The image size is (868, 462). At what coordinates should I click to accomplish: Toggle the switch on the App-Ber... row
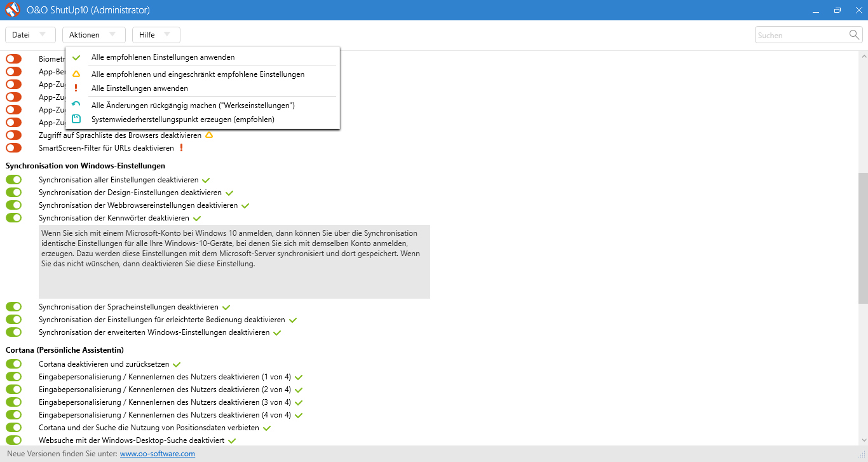tap(13, 71)
